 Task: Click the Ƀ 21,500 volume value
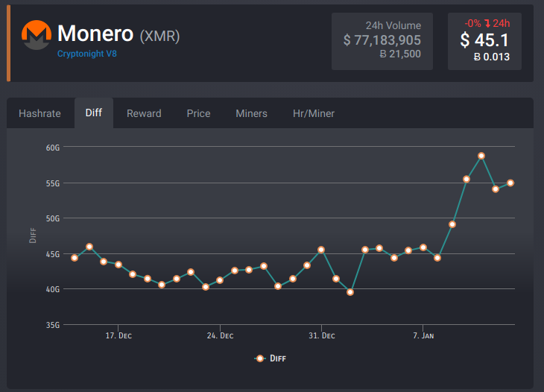click(400, 54)
